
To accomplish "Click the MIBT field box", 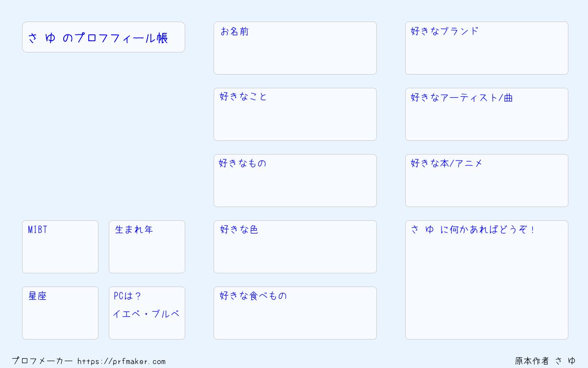I will (60, 247).
